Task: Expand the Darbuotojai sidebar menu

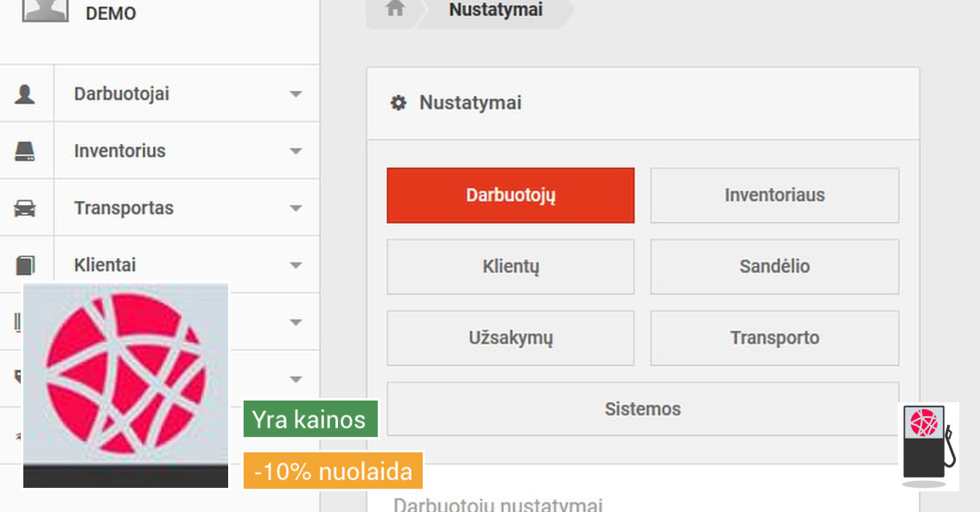Action: coord(295,93)
